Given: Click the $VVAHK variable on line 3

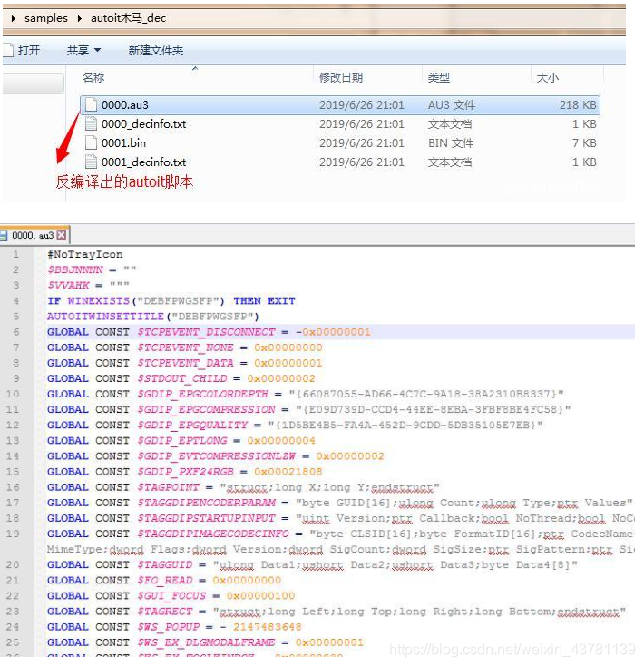Looking at the screenshot, I should [x=68, y=286].
